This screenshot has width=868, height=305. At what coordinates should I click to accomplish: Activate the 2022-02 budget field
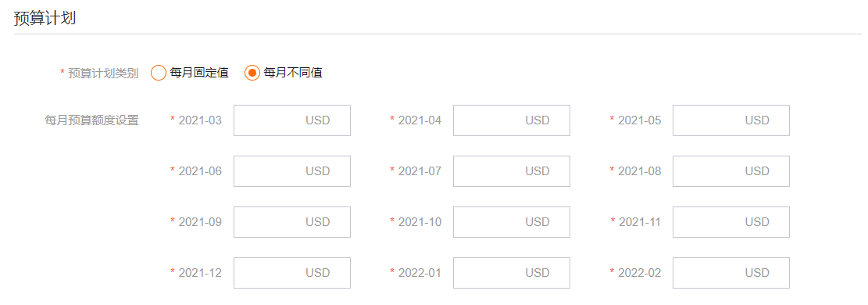click(x=731, y=273)
